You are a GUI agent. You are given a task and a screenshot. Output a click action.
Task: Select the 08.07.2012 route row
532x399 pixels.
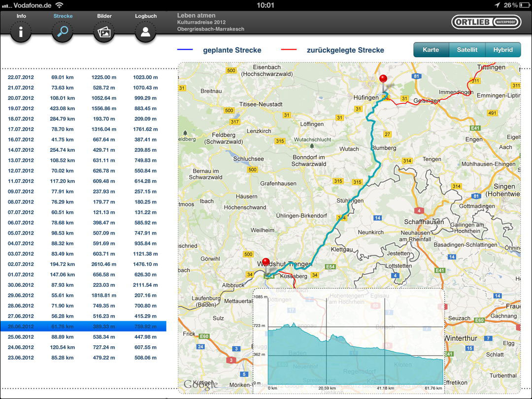pos(83,201)
